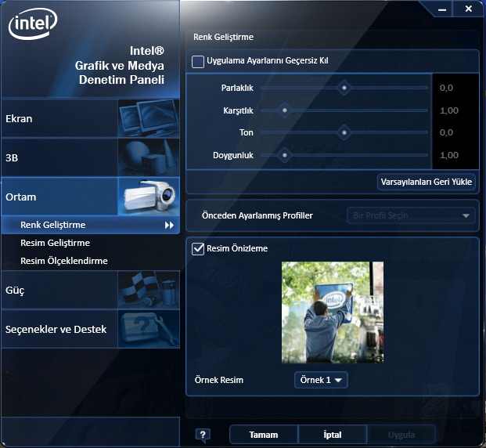The height and width of the screenshot is (448, 486).
Task: Click the İptal button
Action: pos(333,435)
